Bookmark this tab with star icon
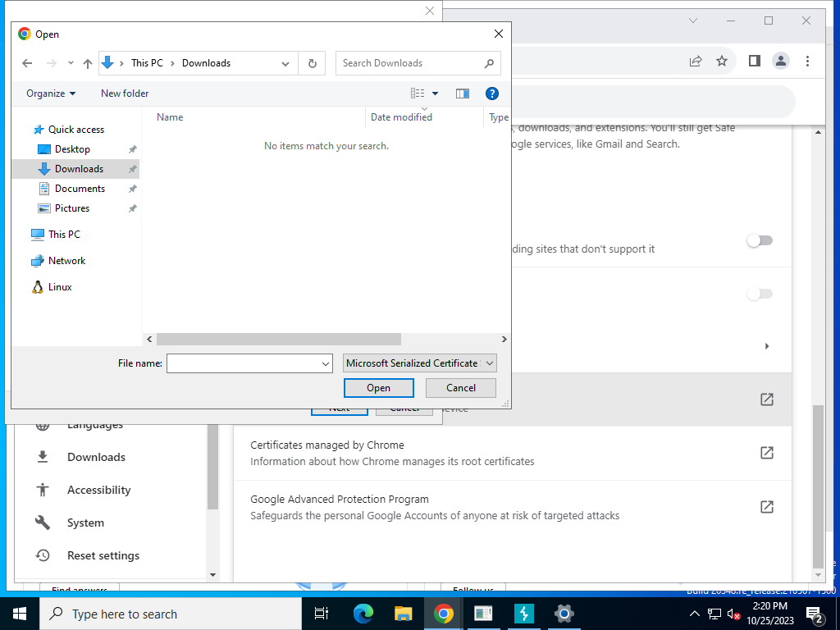The width and height of the screenshot is (840, 630). [x=722, y=61]
